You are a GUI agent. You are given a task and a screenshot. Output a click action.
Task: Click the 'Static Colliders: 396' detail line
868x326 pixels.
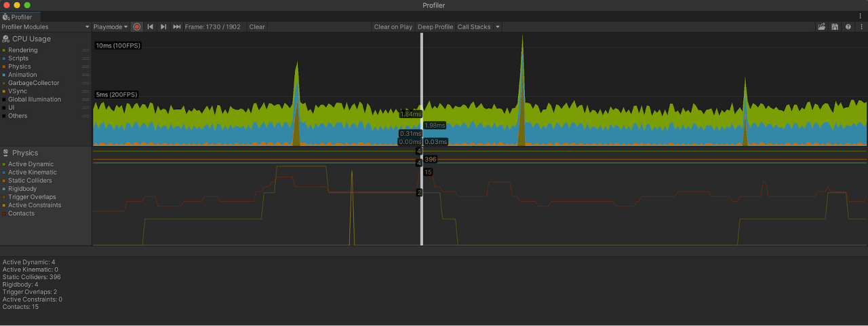point(32,277)
